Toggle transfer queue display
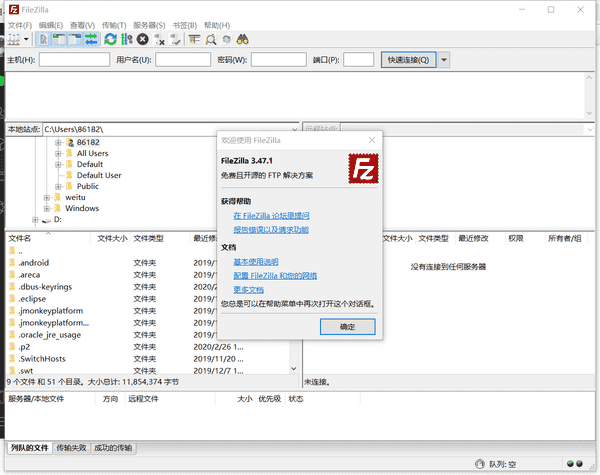 [91, 39]
